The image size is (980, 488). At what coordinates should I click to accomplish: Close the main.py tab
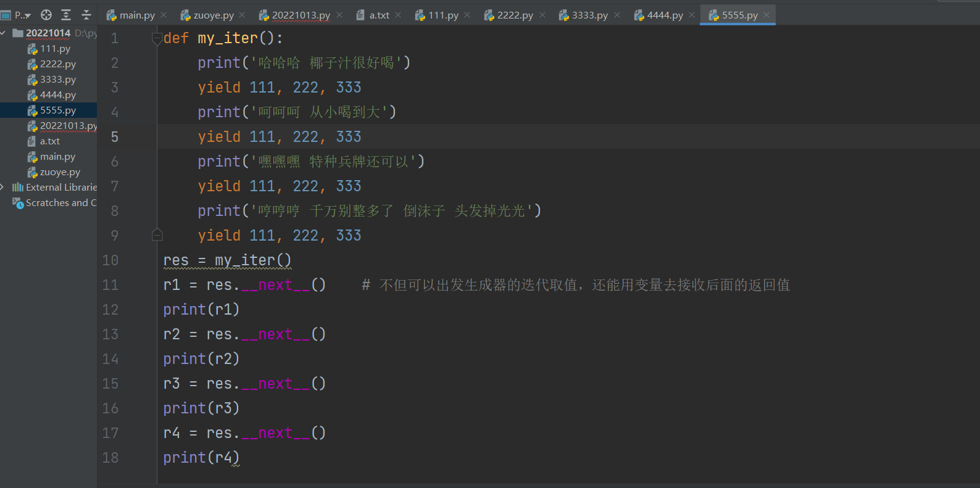[x=164, y=15]
